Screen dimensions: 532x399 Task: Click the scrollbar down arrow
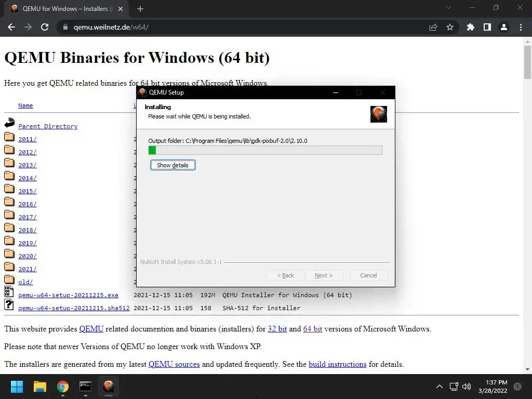tap(527, 369)
